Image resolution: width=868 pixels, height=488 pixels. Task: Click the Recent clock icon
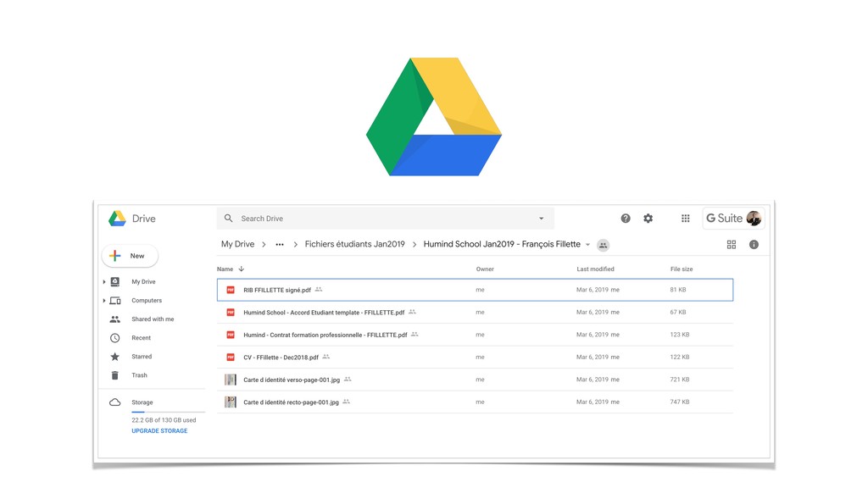point(115,338)
